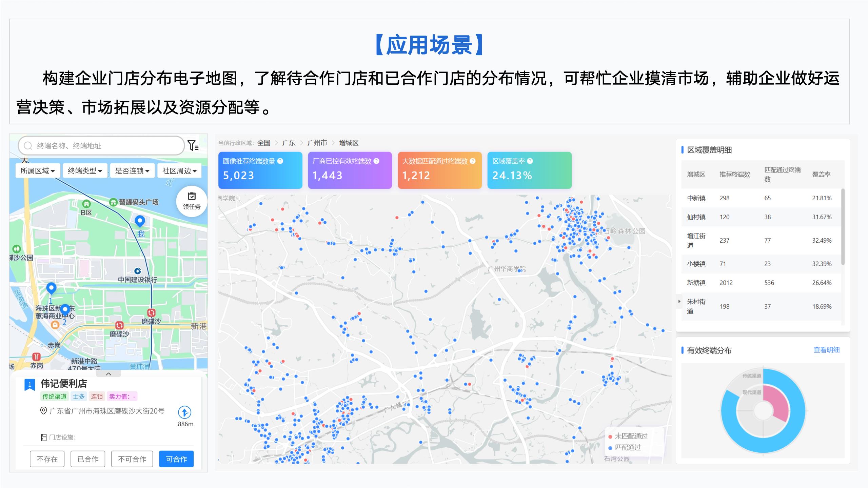Open the 所属区域 dropdown filter
868x488 pixels.
(38, 170)
